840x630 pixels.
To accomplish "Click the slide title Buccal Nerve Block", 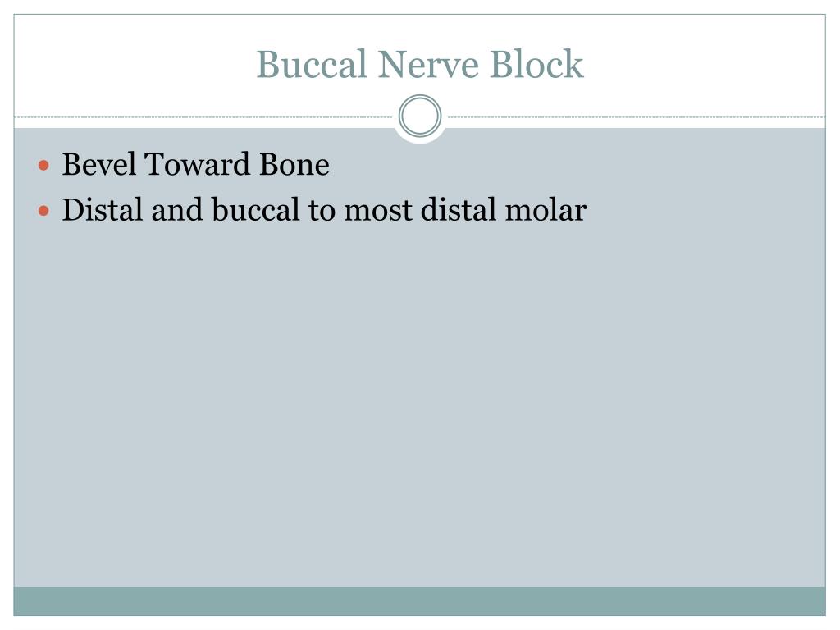I will (x=420, y=64).
